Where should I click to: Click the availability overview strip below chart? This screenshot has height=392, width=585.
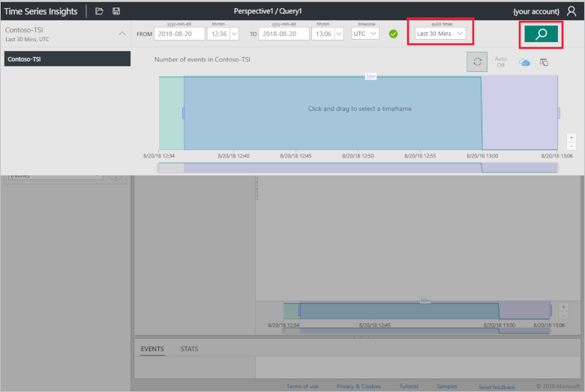click(358, 168)
